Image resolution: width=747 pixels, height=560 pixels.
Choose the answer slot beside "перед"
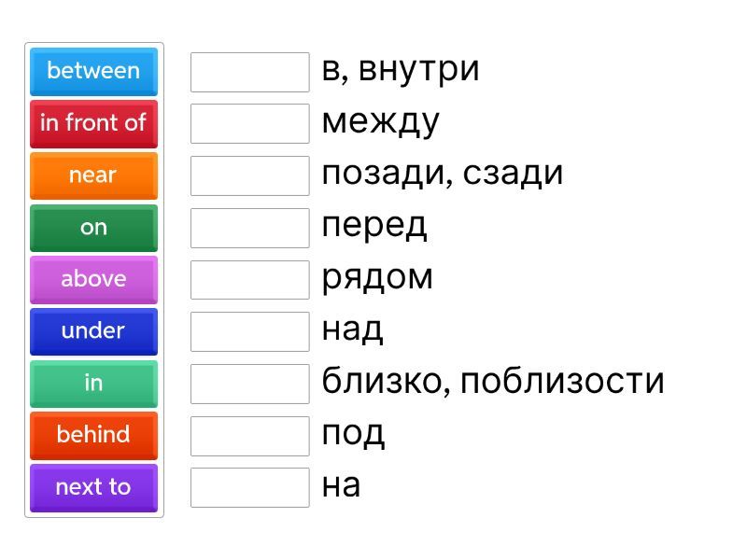coord(249,228)
